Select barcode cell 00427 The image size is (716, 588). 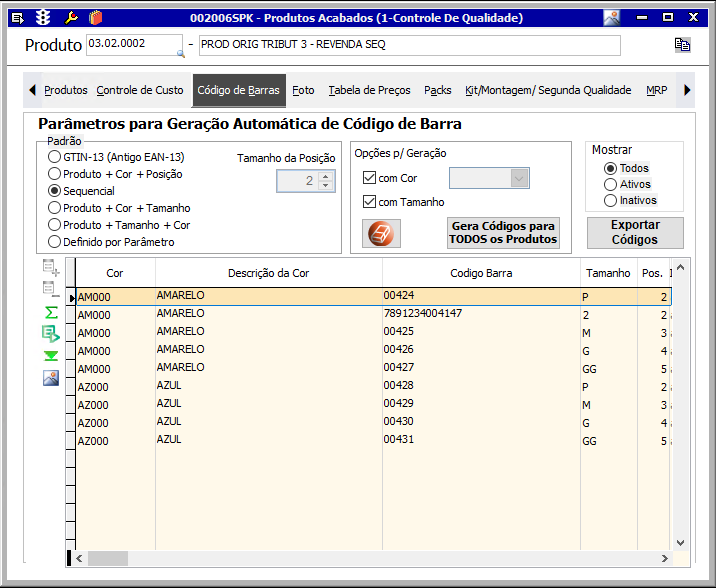pos(481,368)
